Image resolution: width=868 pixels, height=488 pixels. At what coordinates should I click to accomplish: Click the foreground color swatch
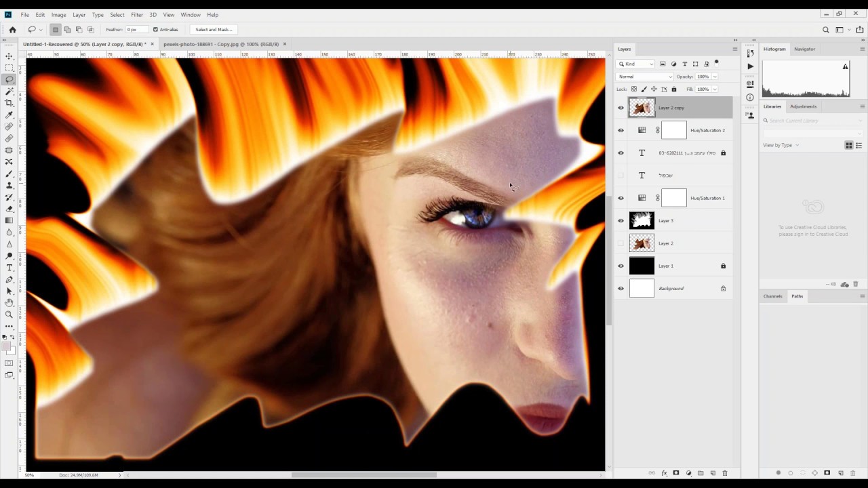click(7, 346)
